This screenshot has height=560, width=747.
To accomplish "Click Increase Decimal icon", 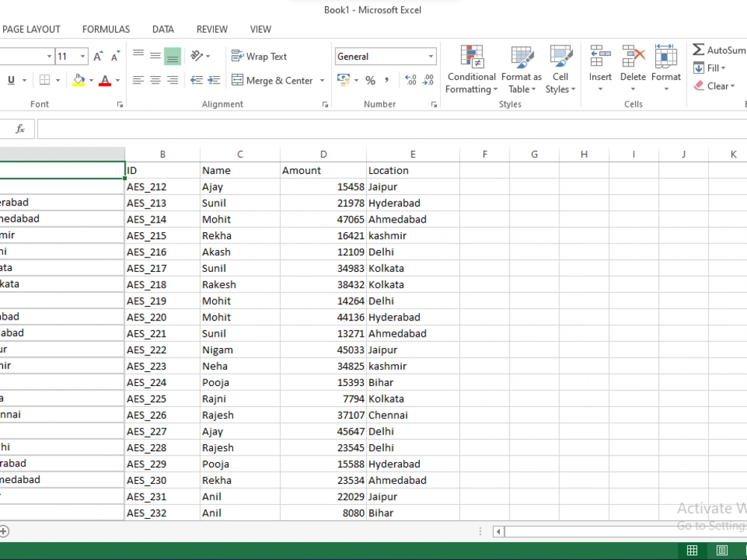I will [x=411, y=80].
